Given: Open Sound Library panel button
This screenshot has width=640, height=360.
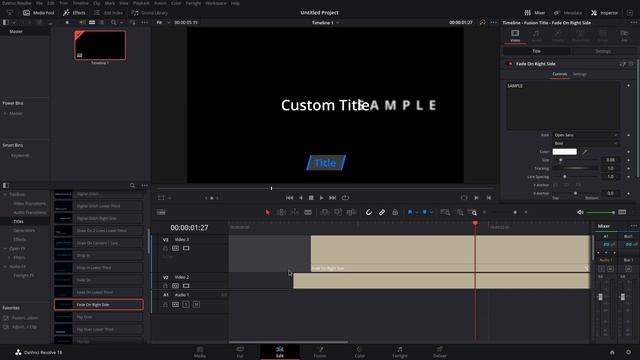Looking at the screenshot, I should 149,13.
